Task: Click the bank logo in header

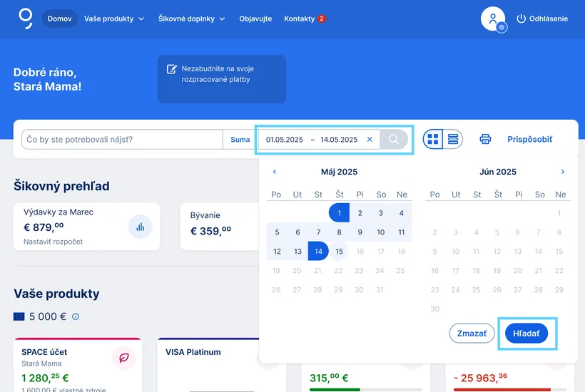Action: [26, 19]
